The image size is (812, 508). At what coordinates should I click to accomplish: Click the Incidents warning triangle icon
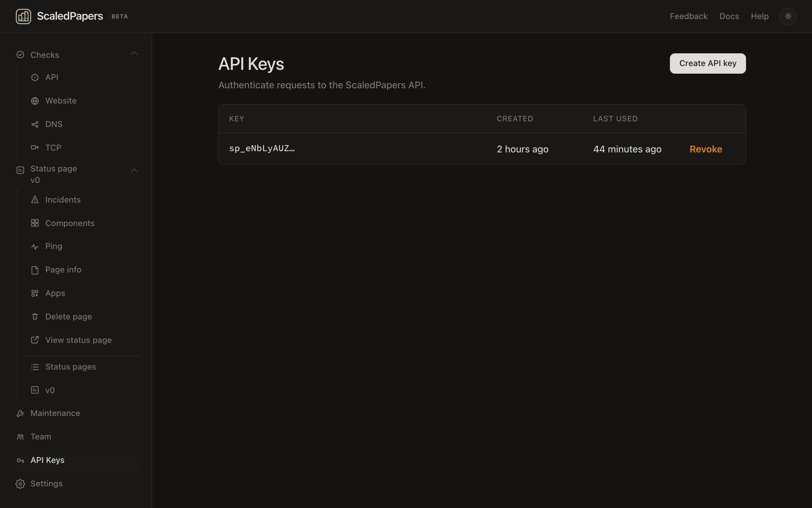tap(35, 200)
